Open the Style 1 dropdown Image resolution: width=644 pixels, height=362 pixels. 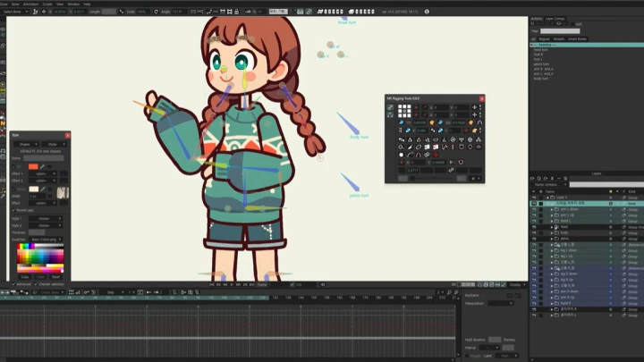pyautogui.click(x=44, y=218)
